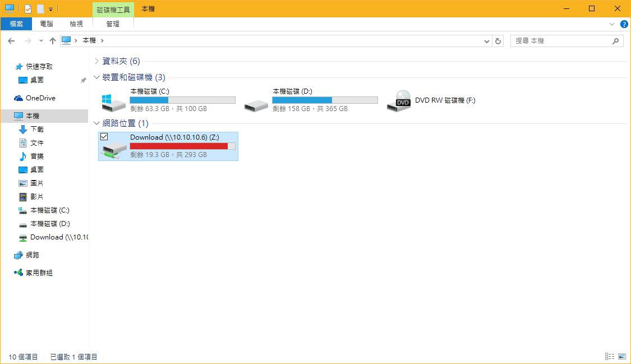Select OneDrive in the navigation pane
This screenshot has width=631, height=364.
(40, 98)
